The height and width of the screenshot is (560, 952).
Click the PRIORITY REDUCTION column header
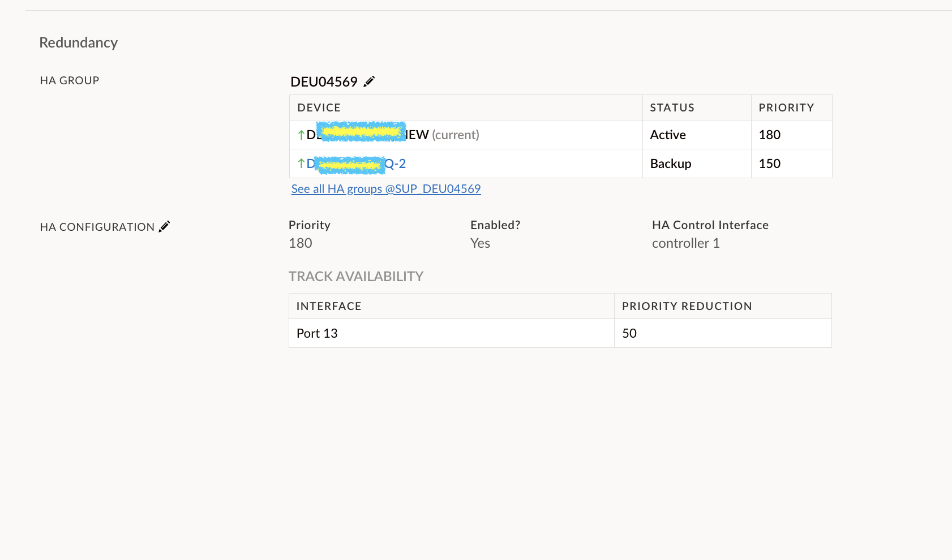pos(687,306)
